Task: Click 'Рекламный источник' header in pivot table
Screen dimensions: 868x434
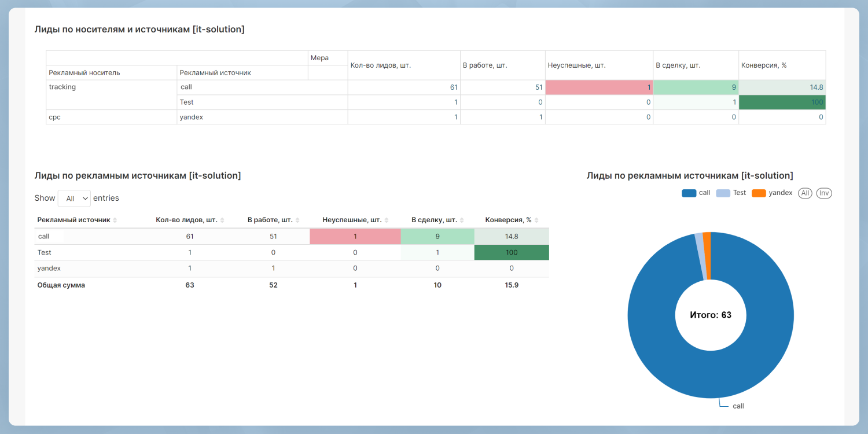Action: [215, 73]
